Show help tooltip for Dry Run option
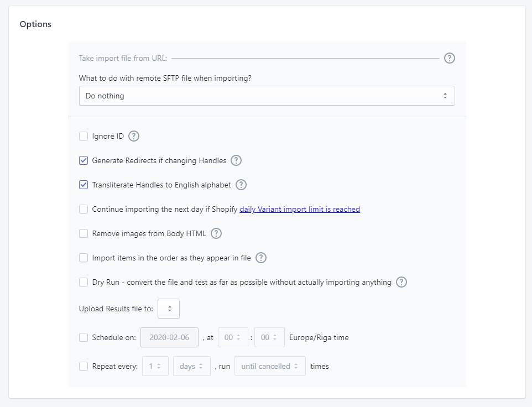 (x=401, y=282)
